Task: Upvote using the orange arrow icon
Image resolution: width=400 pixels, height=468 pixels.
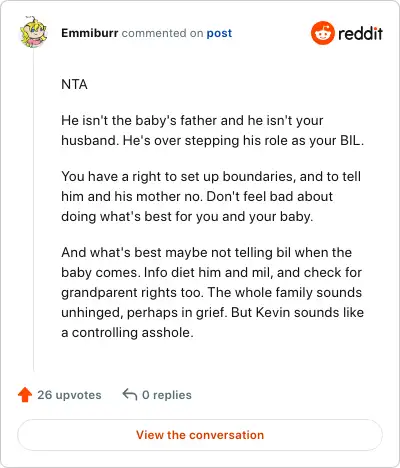Action: pos(25,395)
